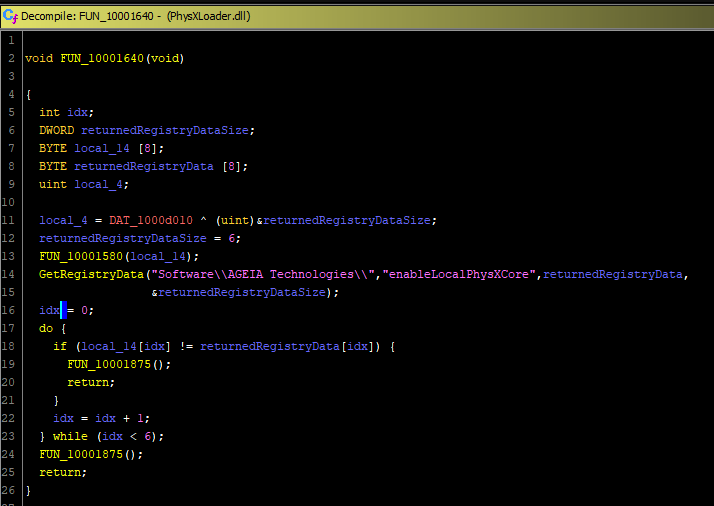Click the idx variable declaration on line 5
The image size is (714, 506).
pos(77,112)
